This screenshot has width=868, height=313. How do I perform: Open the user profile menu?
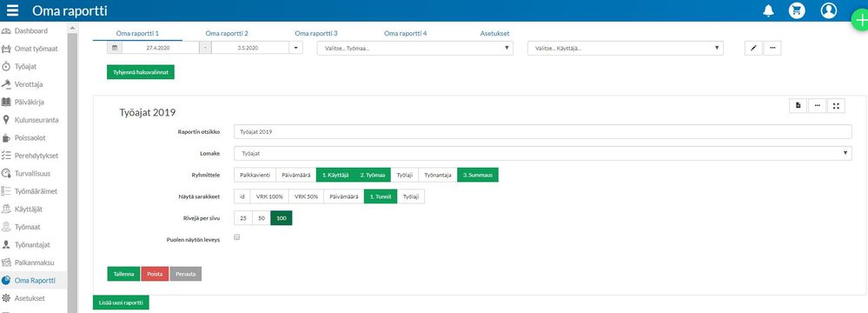829,10
